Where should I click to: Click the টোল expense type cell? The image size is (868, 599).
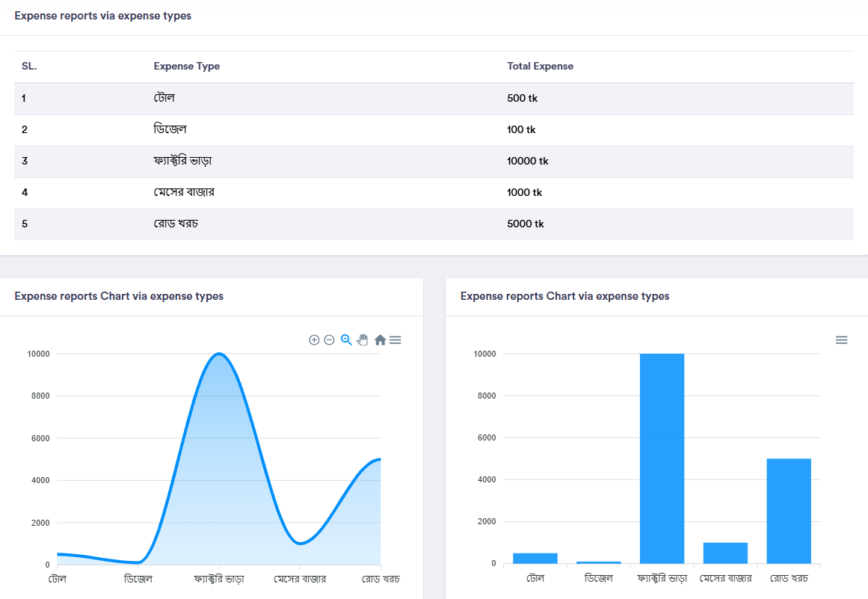tap(164, 98)
